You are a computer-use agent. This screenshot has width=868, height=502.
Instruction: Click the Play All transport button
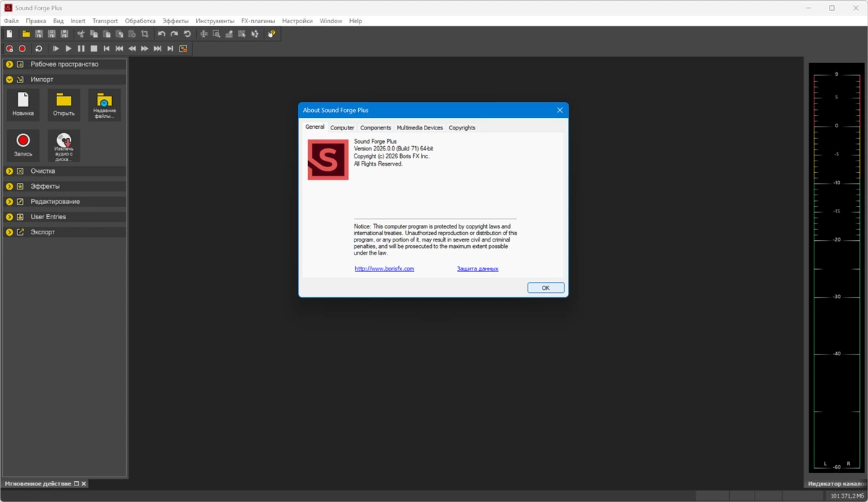click(x=56, y=48)
